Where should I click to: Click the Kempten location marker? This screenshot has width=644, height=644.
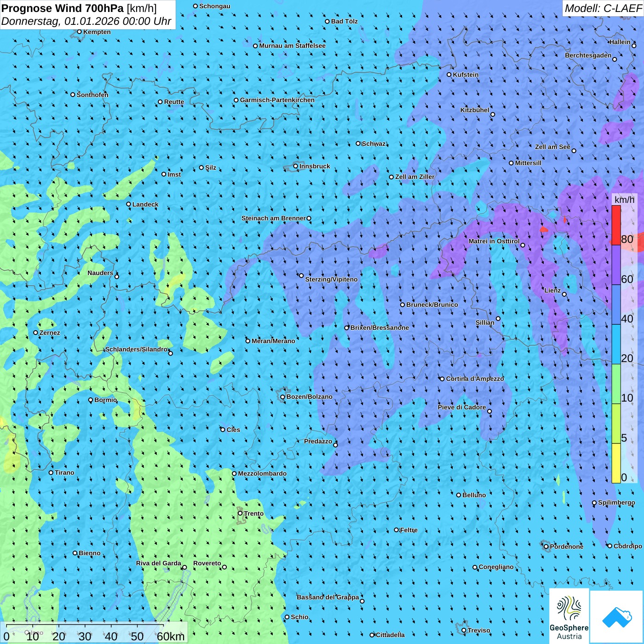point(79,32)
